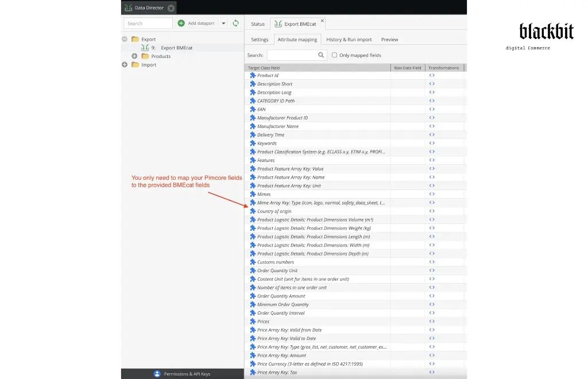Click the green refresh dataports icon

[235, 23]
